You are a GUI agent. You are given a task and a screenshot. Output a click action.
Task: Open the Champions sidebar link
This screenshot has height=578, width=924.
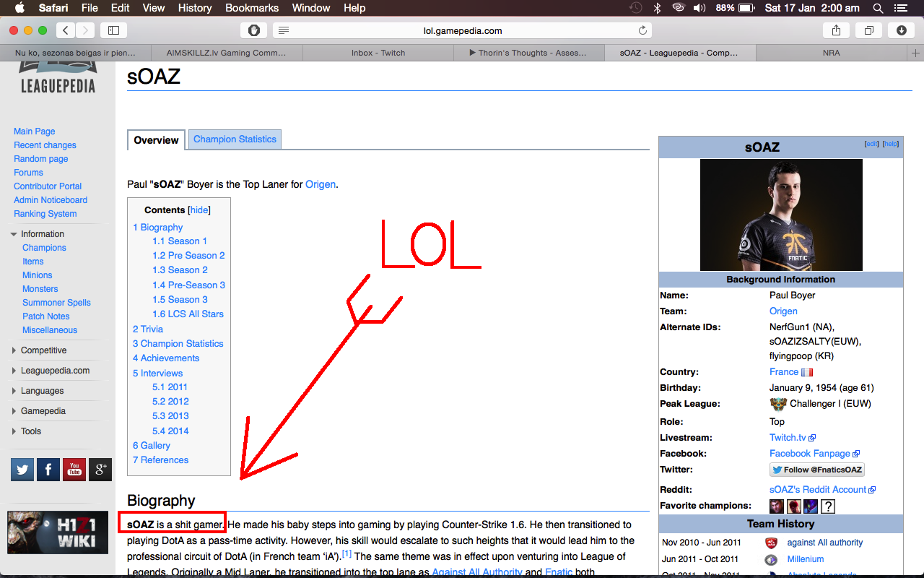[44, 248]
